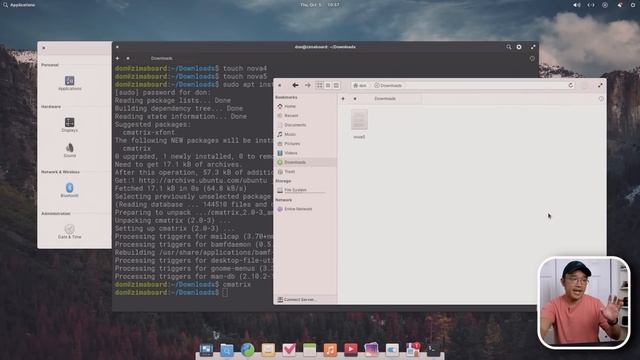
Task: Open System Settings from the dock
Action: [x=392, y=350]
